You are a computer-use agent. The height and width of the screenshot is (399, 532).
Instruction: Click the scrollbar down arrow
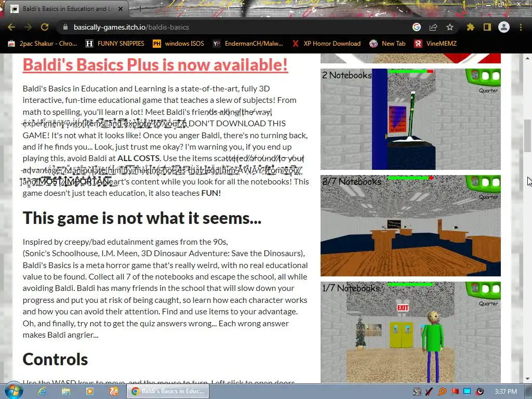(x=528, y=379)
